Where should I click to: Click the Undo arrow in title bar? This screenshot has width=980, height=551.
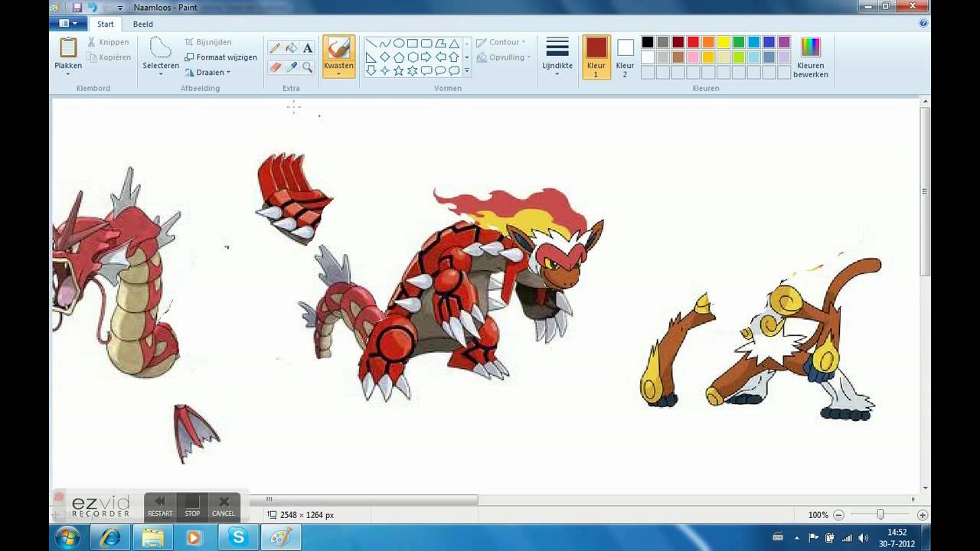(92, 7)
